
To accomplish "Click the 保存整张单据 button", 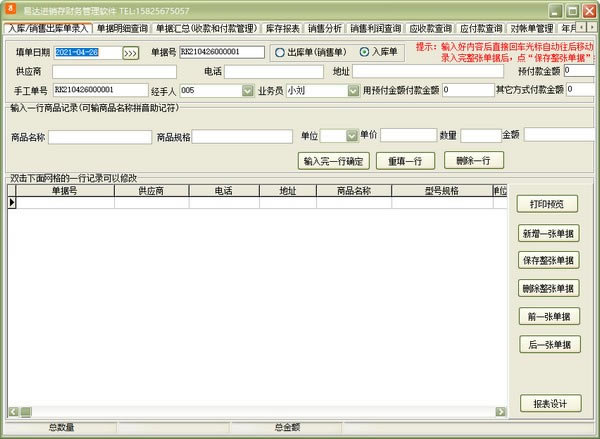I will point(549,260).
